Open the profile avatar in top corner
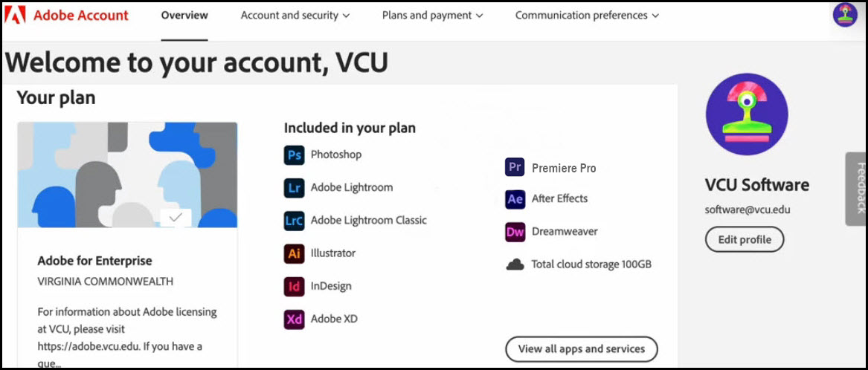Viewport: 868px width, 370px height. click(x=845, y=15)
